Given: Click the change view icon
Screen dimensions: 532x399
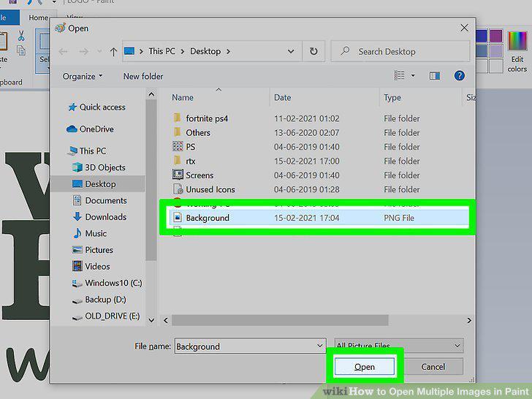Looking at the screenshot, I should pyautogui.click(x=399, y=75).
